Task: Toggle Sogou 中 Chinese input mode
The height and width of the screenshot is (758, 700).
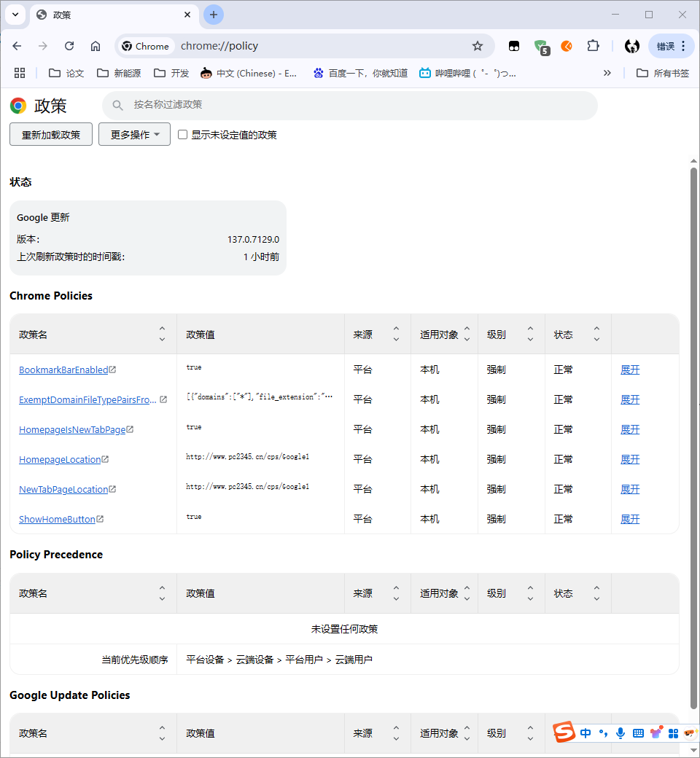Action: click(586, 733)
